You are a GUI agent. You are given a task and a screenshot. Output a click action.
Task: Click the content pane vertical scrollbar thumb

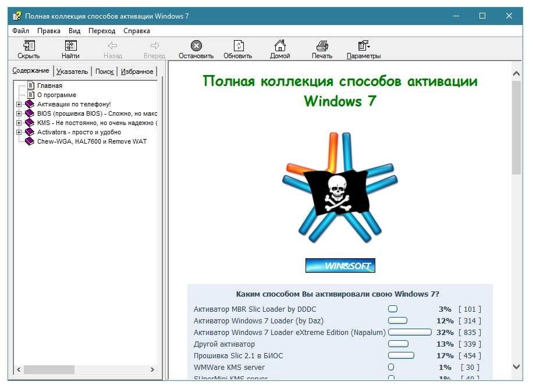point(516,127)
